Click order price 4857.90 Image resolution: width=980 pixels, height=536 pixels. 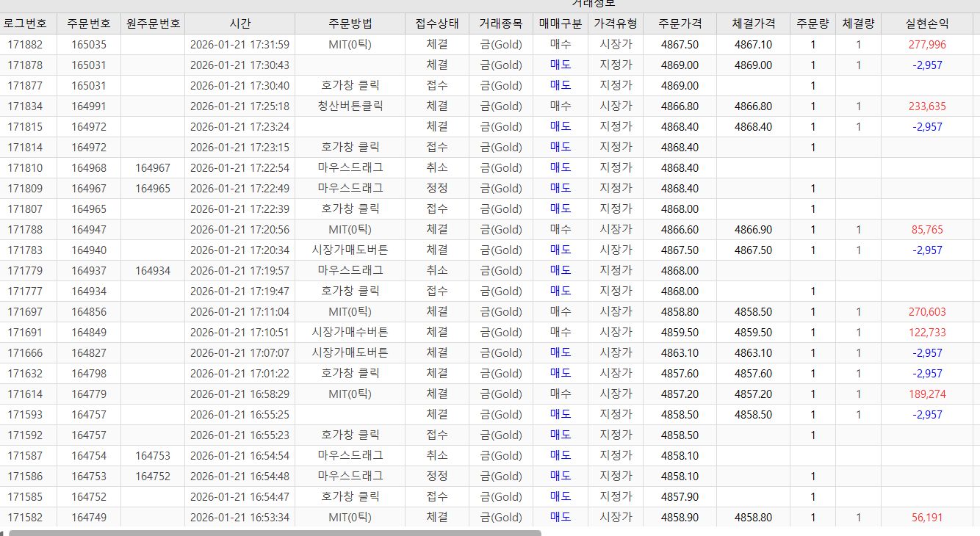[x=680, y=497]
